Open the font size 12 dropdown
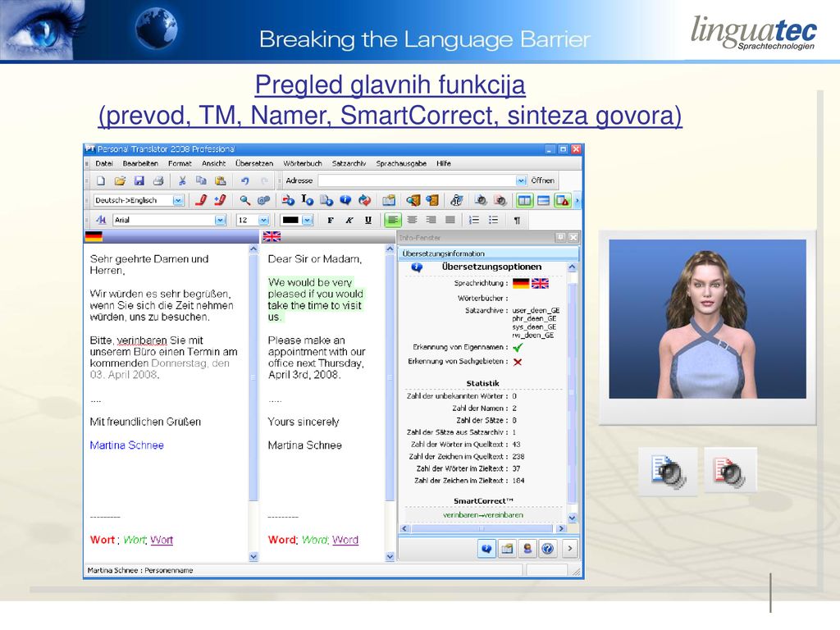The height and width of the screenshot is (630, 840). (x=263, y=220)
